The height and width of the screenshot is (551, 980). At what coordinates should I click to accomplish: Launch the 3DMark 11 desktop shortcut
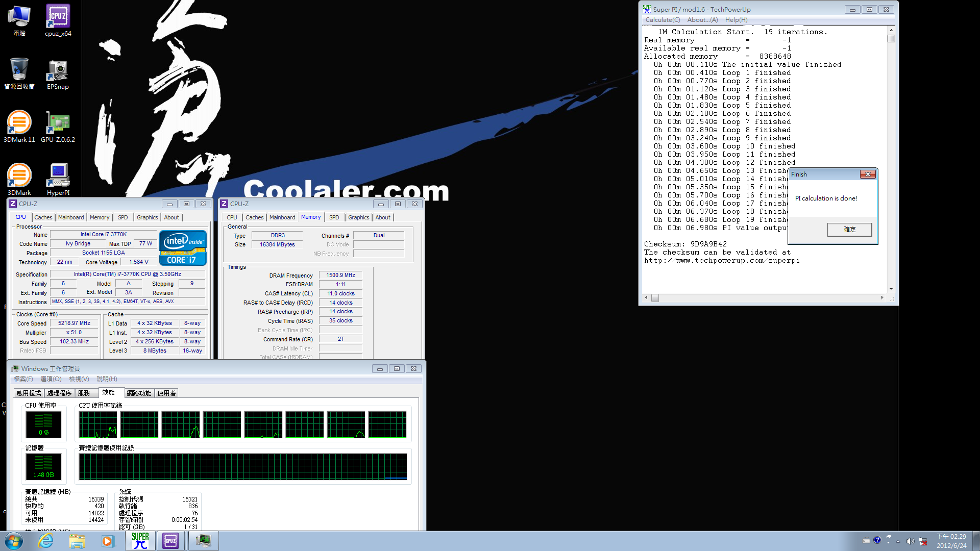[19, 127]
